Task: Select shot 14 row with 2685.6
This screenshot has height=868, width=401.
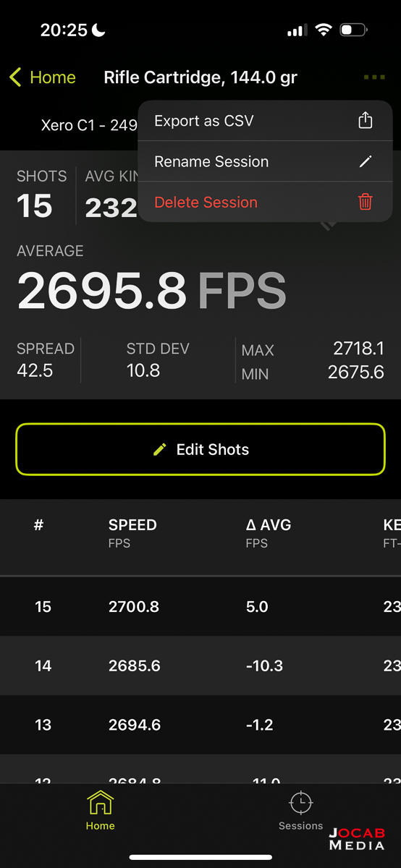Action: click(x=200, y=665)
